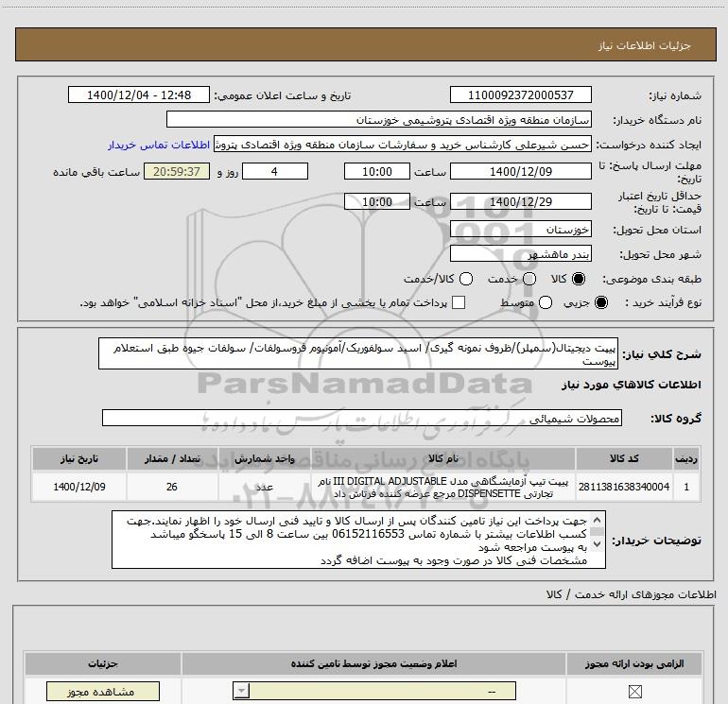Click the تاریخ نیاز column header
Image resolution: width=728 pixels, height=704 pixels.
pos(78,458)
